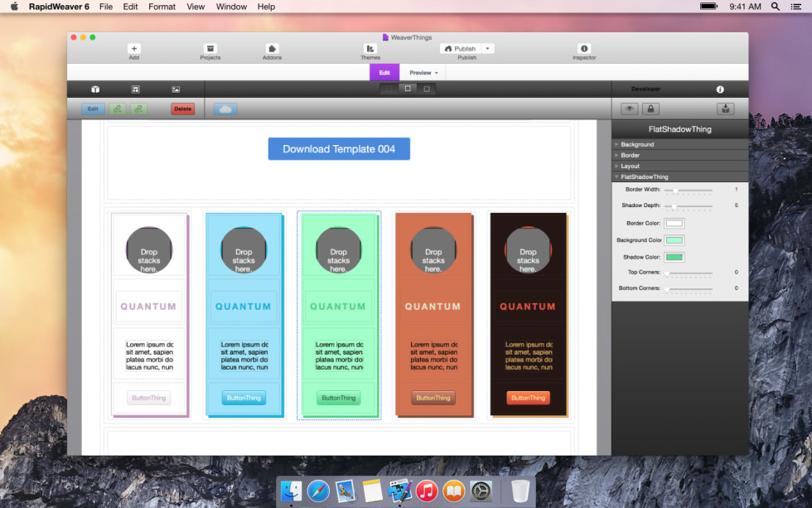Click drop stacks circle on orange card

(x=433, y=250)
